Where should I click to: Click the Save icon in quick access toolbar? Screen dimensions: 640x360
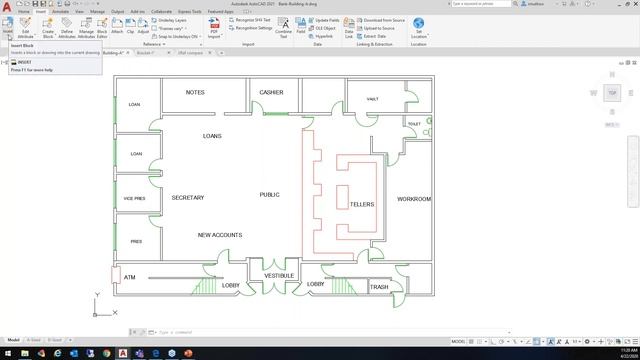click(35, 4)
